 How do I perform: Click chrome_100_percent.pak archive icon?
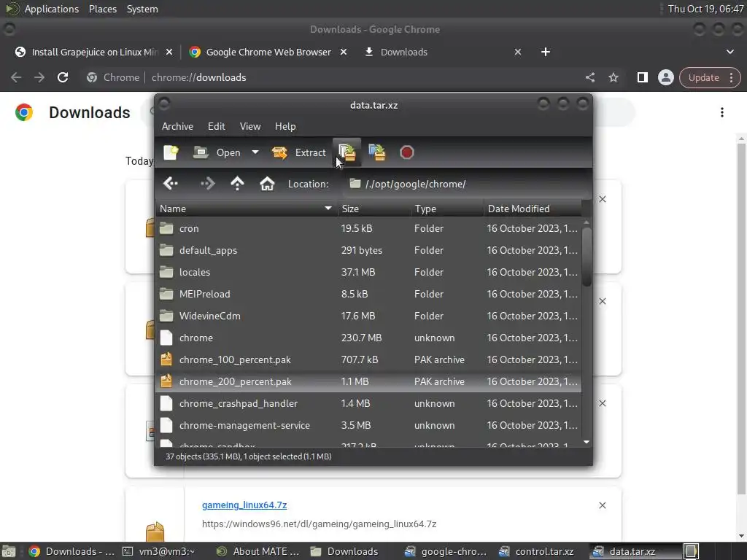[x=166, y=359]
